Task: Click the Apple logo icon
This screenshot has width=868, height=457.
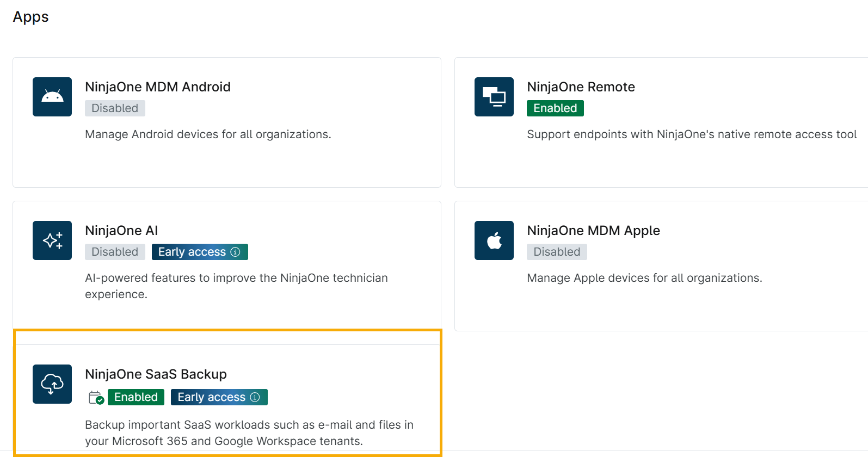Action: point(494,240)
